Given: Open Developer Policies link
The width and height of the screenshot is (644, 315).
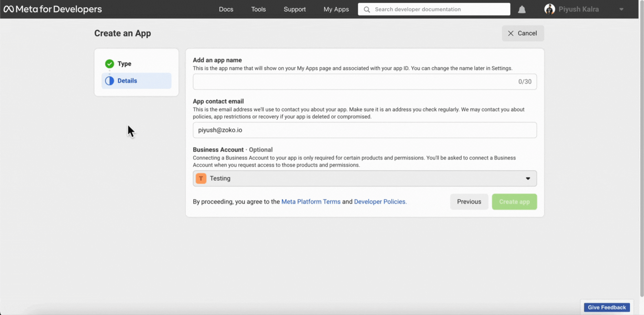Looking at the screenshot, I should [380, 202].
